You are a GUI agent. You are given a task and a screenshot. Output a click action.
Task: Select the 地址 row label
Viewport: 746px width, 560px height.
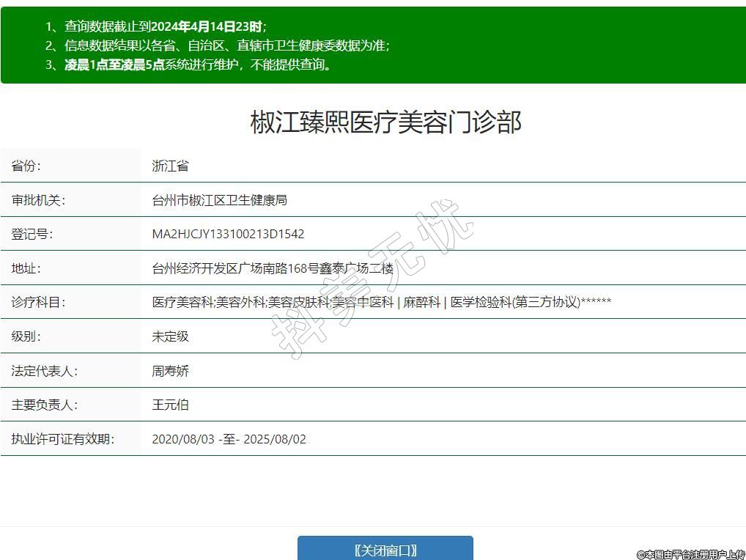pyautogui.click(x=26, y=268)
